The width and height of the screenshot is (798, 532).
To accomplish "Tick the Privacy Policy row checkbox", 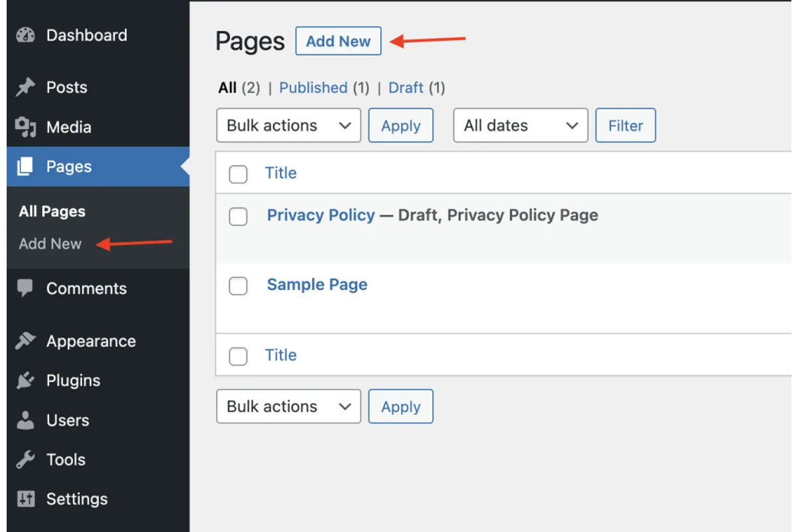I will tap(238, 216).
